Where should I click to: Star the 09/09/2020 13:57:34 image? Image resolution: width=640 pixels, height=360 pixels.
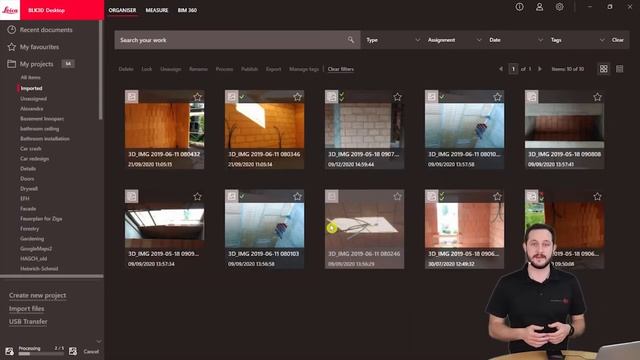pyautogui.click(x=197, y=196)
